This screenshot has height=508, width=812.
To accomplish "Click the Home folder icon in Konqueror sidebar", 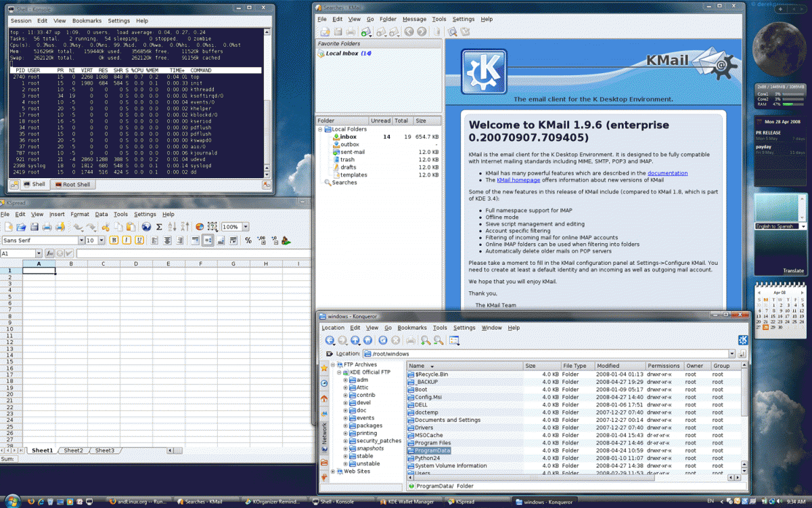I will pos(324,399).
